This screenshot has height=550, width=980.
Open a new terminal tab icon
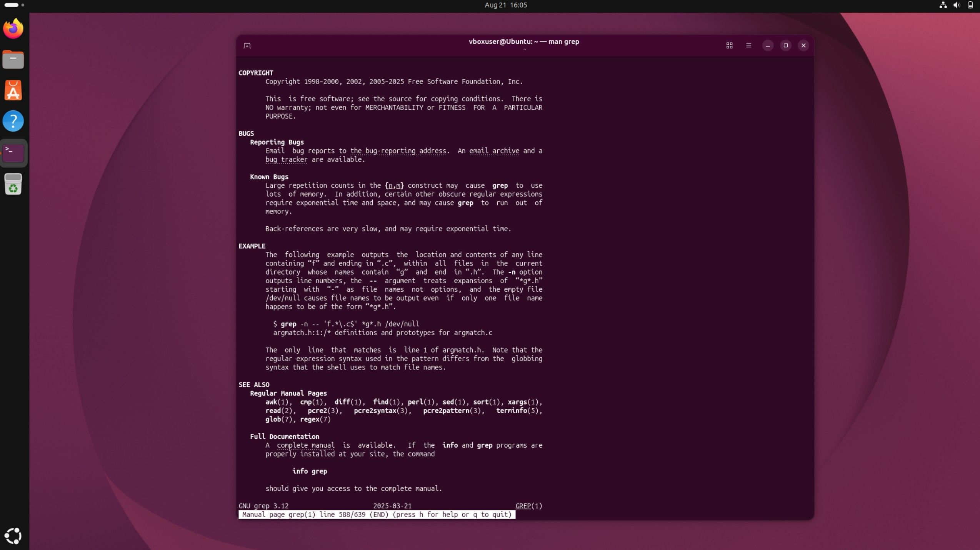tap(247, 46)
